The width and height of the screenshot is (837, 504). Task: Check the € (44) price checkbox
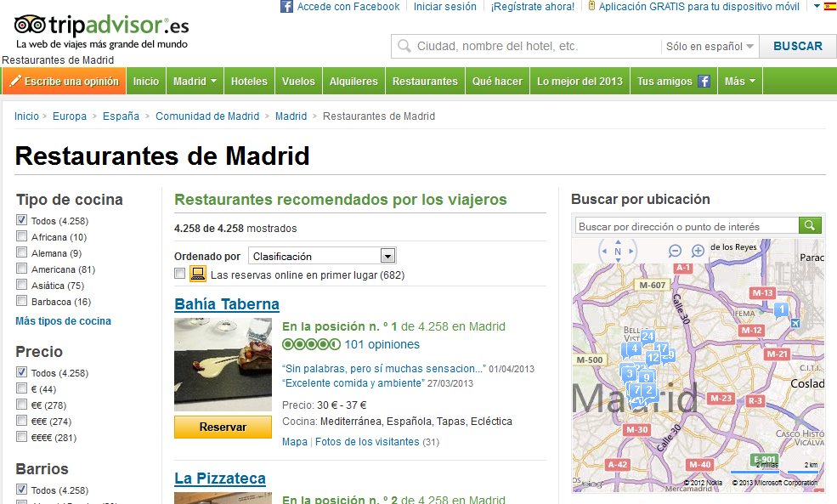click(x=21, y=388)
